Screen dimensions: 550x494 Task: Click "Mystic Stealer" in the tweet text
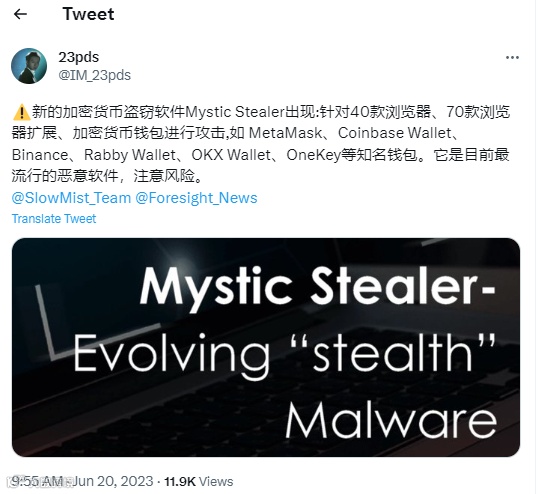(x=234, y=112)
